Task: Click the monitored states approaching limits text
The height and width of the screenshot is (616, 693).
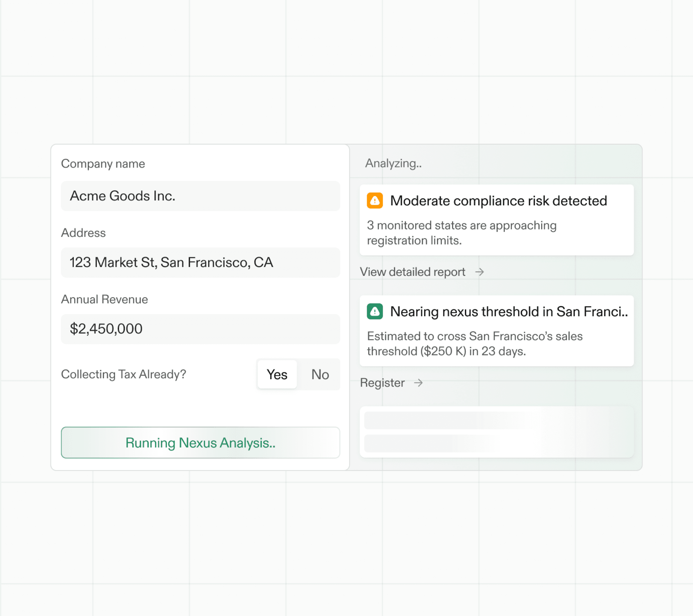Action: coord(461,233)
